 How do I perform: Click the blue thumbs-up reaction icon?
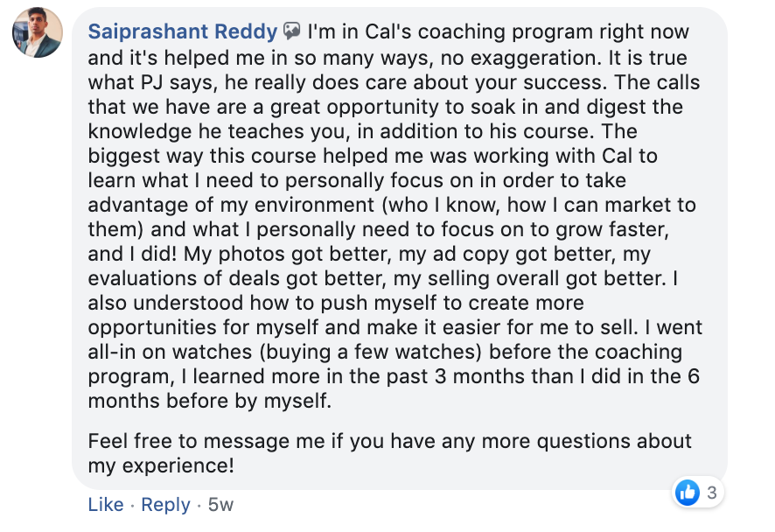click(x=687, y=493)
